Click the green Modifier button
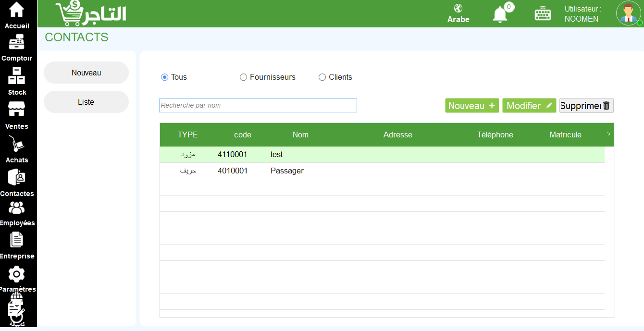This screenshot has height=331, width=644. [529, 106]
